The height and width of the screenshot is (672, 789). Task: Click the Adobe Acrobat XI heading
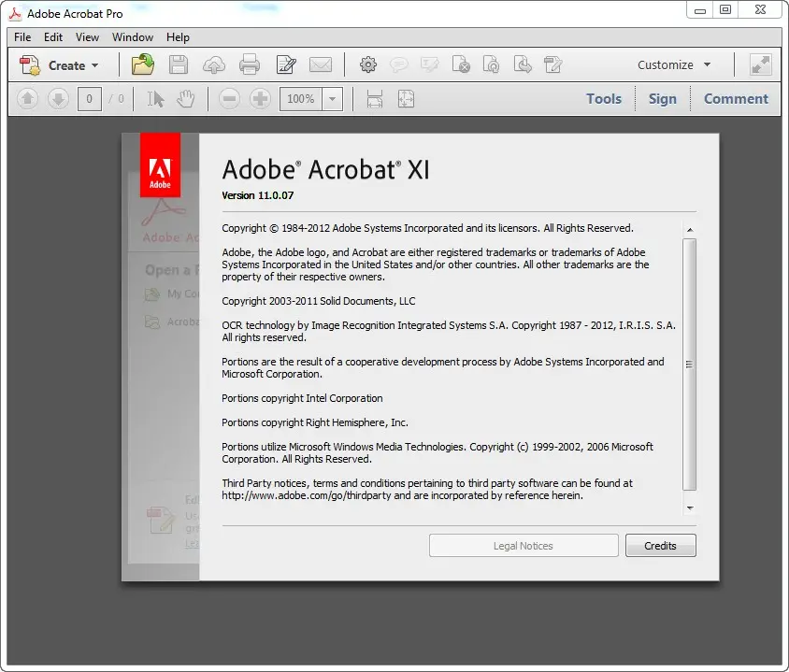(326, 169)
